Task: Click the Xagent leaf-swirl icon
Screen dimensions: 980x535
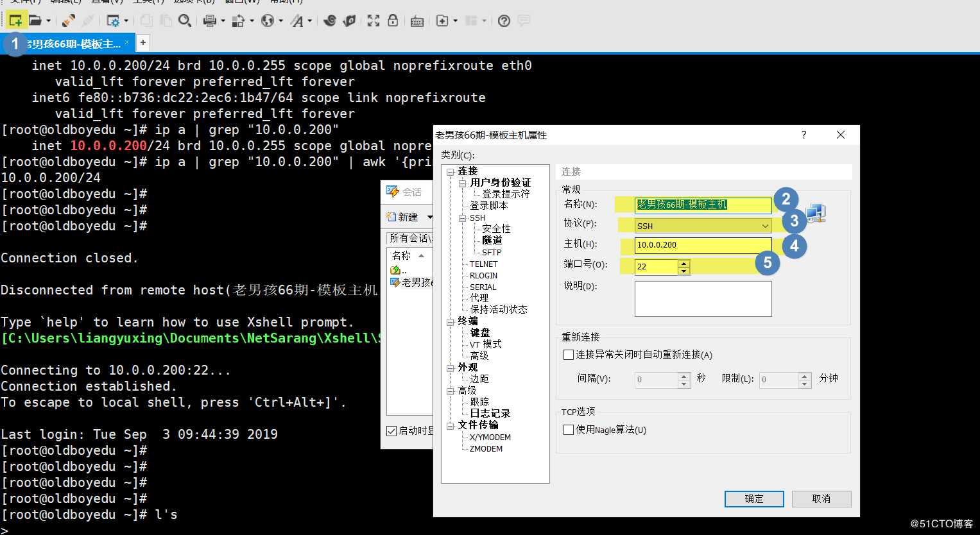Action: coord(350,21)
